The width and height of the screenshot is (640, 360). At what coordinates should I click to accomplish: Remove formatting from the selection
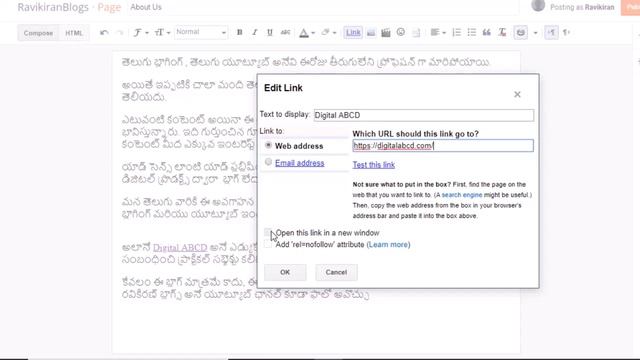(x=502, y=33)
